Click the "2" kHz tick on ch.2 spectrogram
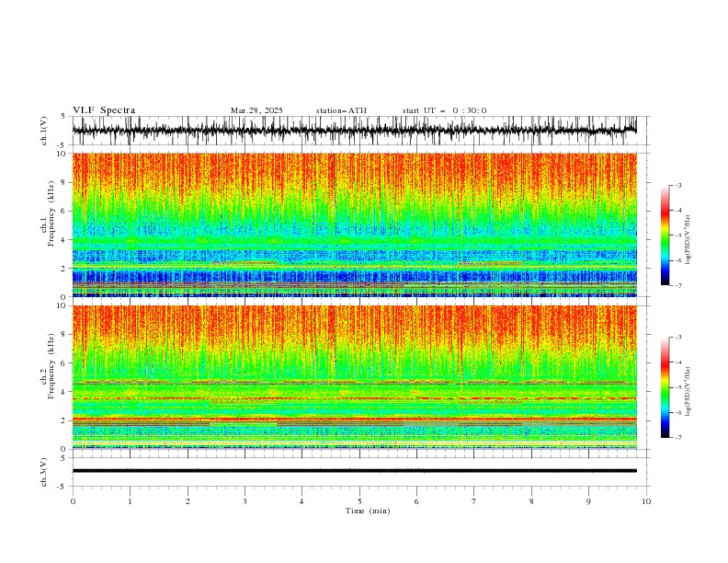The image size is (728, 563). (65, 420)
